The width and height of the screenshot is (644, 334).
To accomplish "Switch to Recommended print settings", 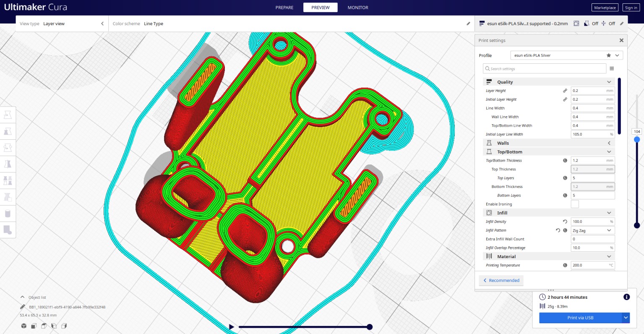I will 501,280.
